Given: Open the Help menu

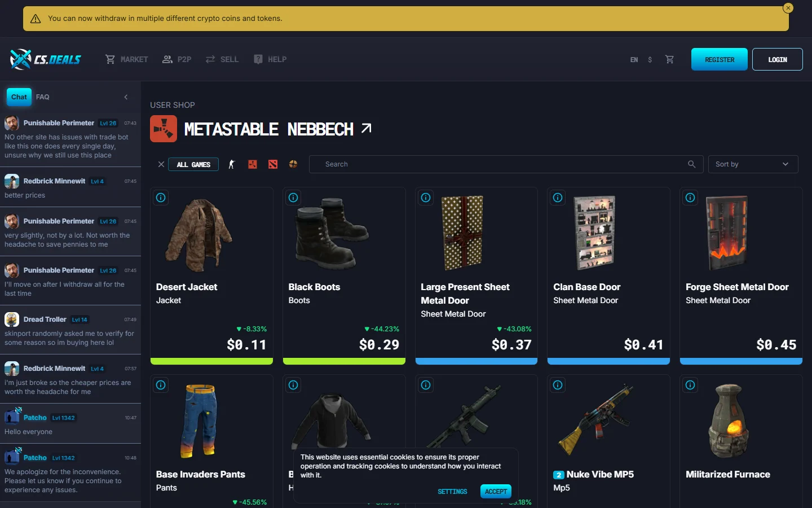Looking at the screenshot, I should pos(270,59).
